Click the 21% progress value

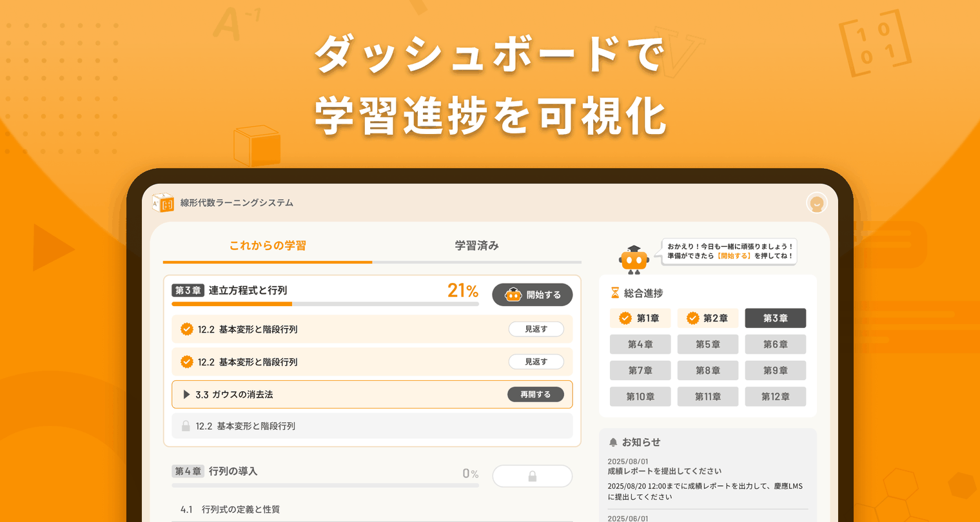pyautogui.click(x=463, y=291)
